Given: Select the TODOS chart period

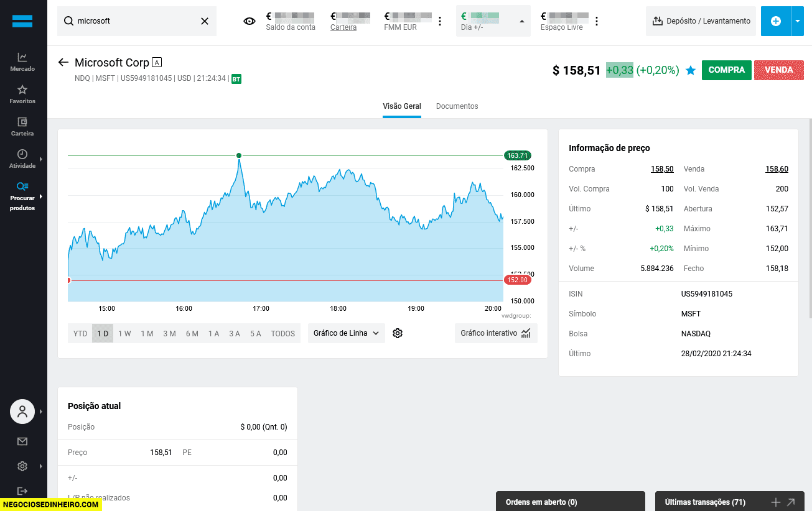Looking at the screenshot, I should point(283,334).
